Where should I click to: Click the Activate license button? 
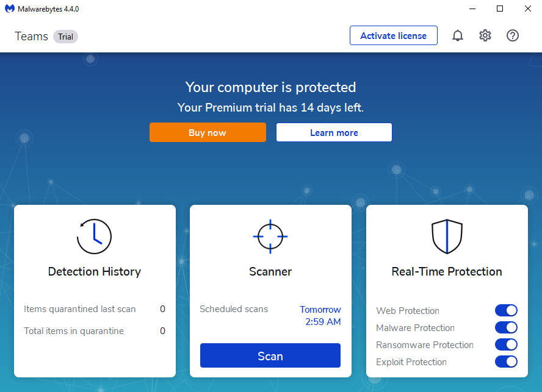point(393,35)
